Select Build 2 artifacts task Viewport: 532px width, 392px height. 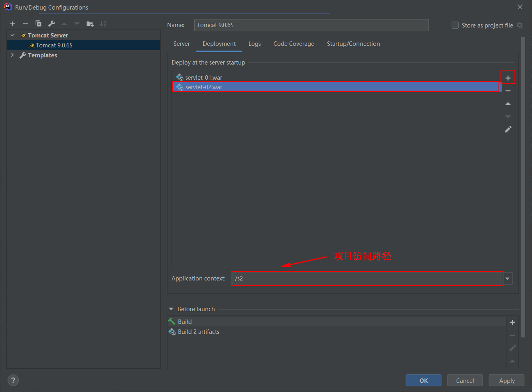tap(337, 331)
